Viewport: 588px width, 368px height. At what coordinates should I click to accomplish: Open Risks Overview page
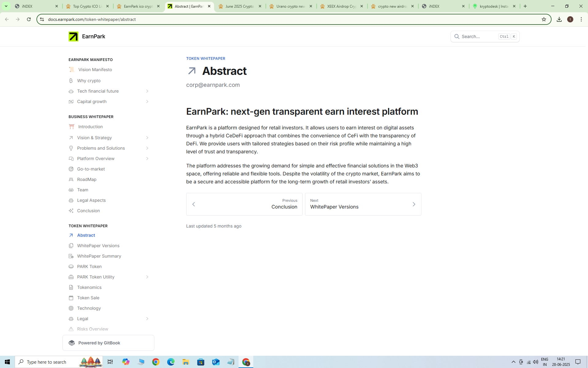[x=92, y=329]
